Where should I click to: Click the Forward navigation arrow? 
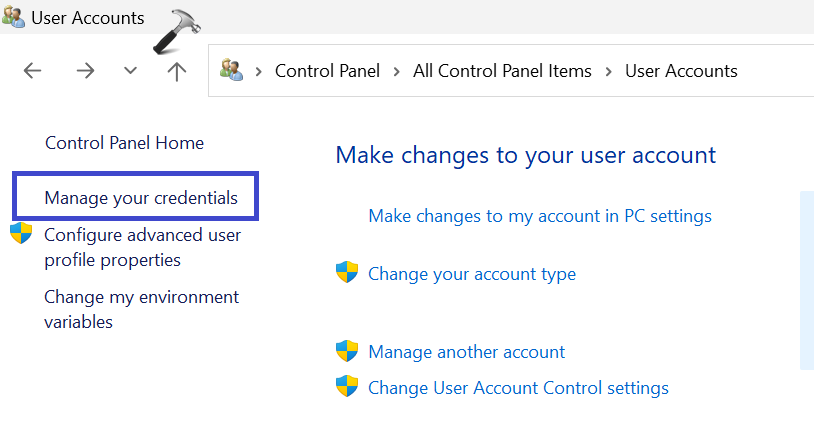click(85, 71)
